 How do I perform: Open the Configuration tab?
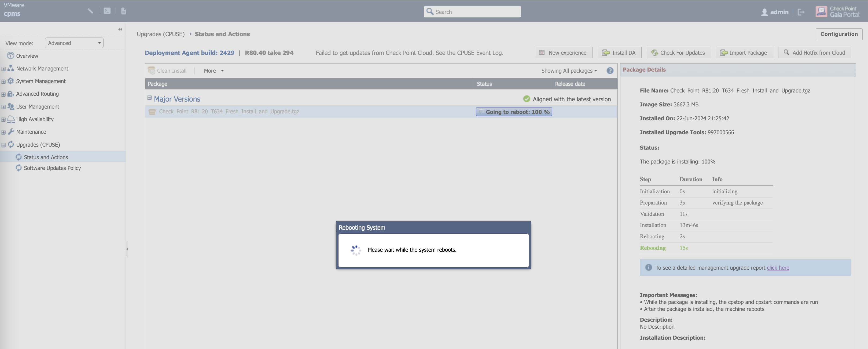tap(839, 34)
